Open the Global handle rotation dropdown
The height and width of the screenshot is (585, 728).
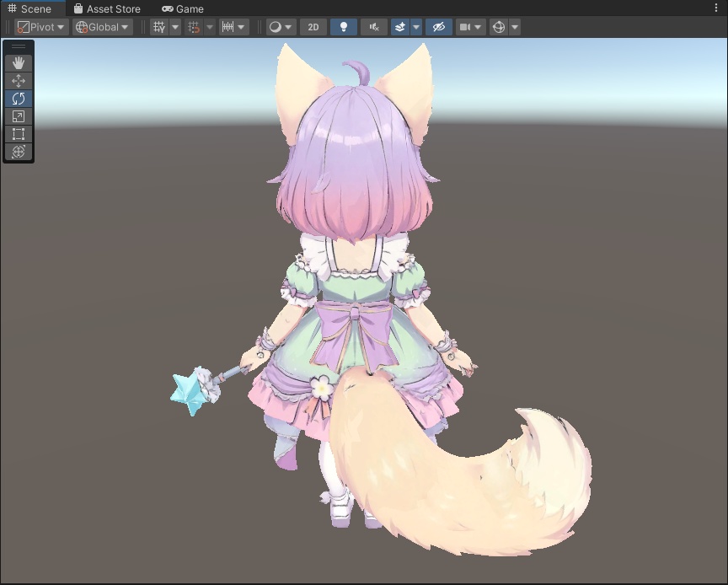coord(100,26)
